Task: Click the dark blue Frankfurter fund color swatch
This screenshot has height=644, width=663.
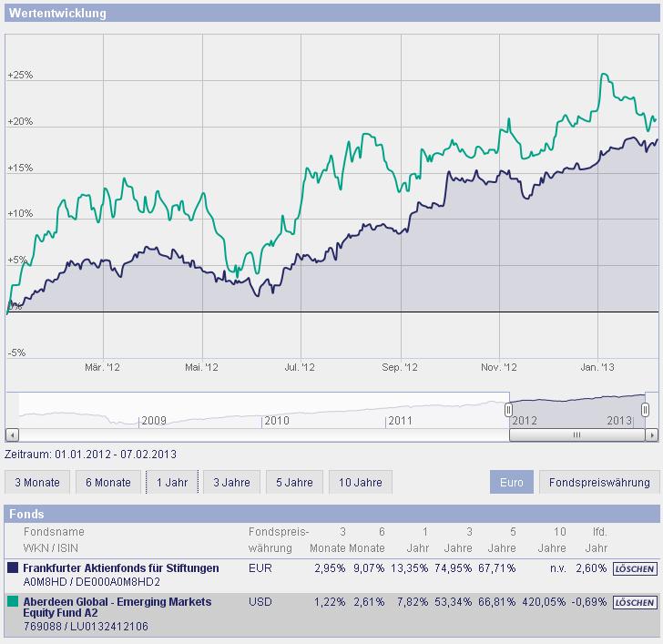Action: [x=13, y=568]
